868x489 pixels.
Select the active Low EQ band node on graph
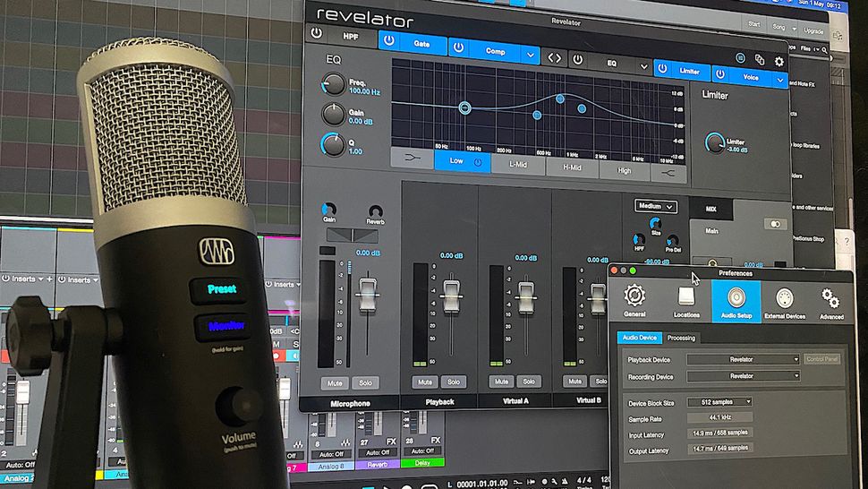[x=465, y=108]
